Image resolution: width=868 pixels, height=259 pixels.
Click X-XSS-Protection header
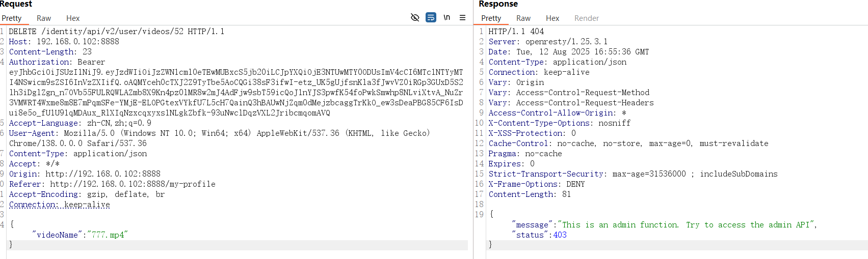coord(532,133)
